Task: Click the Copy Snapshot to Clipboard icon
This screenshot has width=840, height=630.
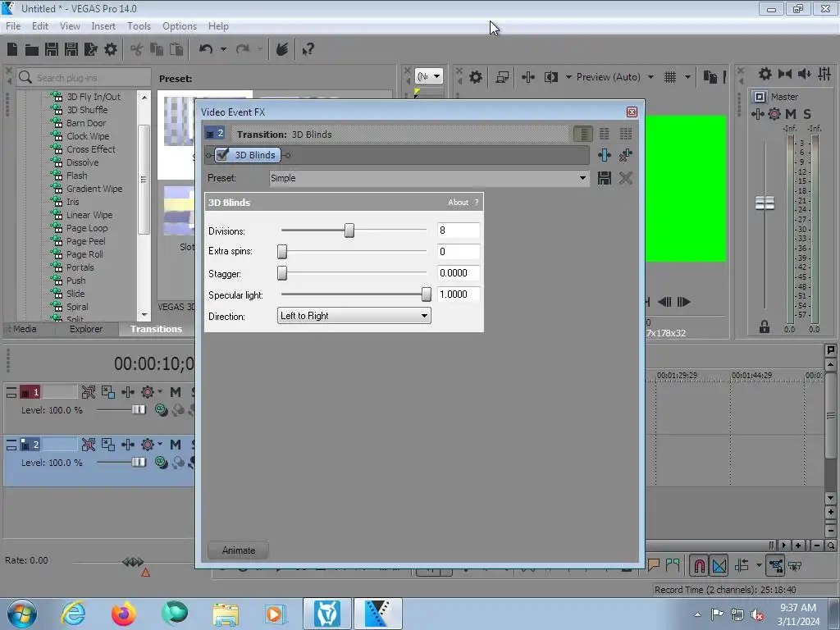Action: tap(710, 77)
